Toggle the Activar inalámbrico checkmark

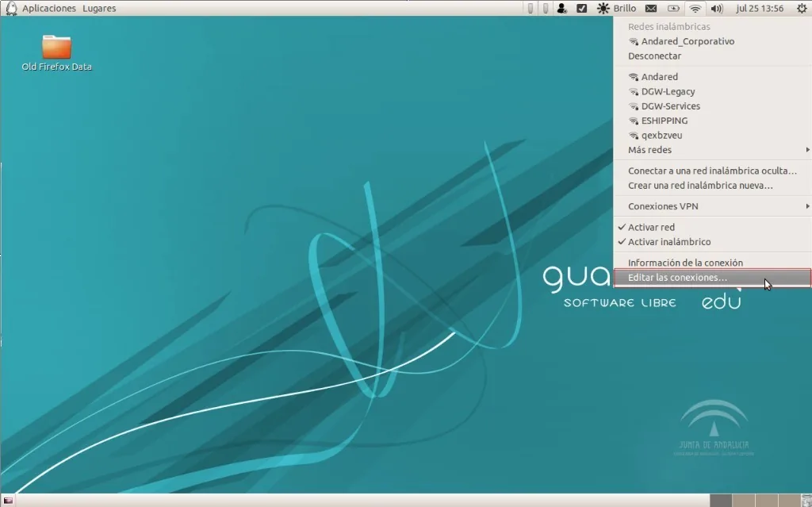point(622,241)
